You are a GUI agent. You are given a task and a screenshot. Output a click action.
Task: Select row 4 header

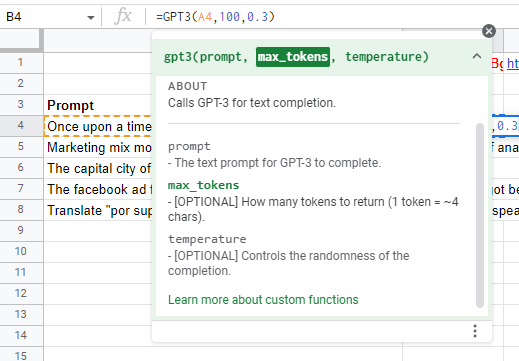click(21, 126)
